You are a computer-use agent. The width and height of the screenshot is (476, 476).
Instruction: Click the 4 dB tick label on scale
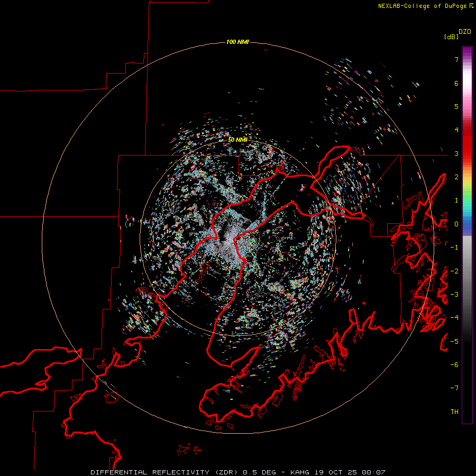click(456, 130)
